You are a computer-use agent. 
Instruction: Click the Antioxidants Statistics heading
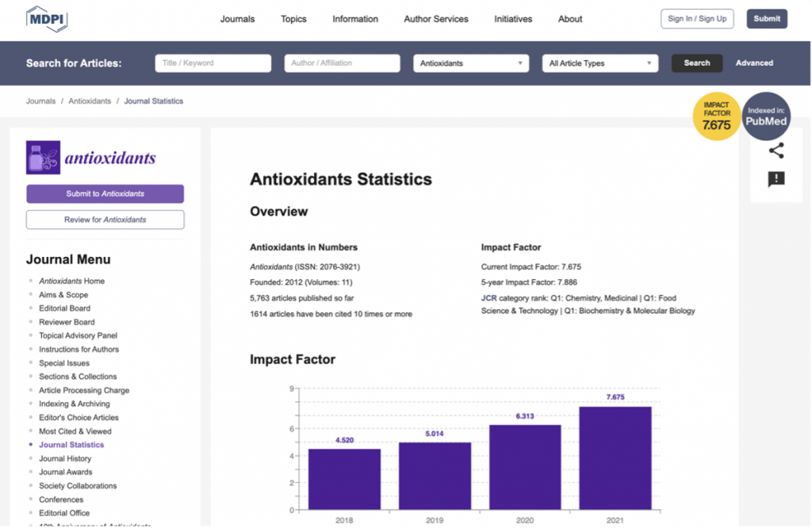click(341, 179)
